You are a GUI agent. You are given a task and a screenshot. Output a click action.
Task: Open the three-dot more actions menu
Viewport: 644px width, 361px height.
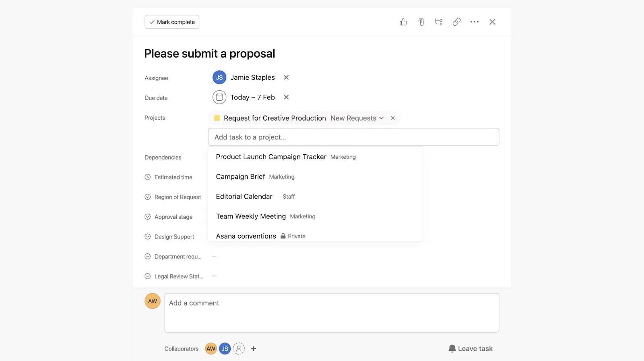pos(474,22)
